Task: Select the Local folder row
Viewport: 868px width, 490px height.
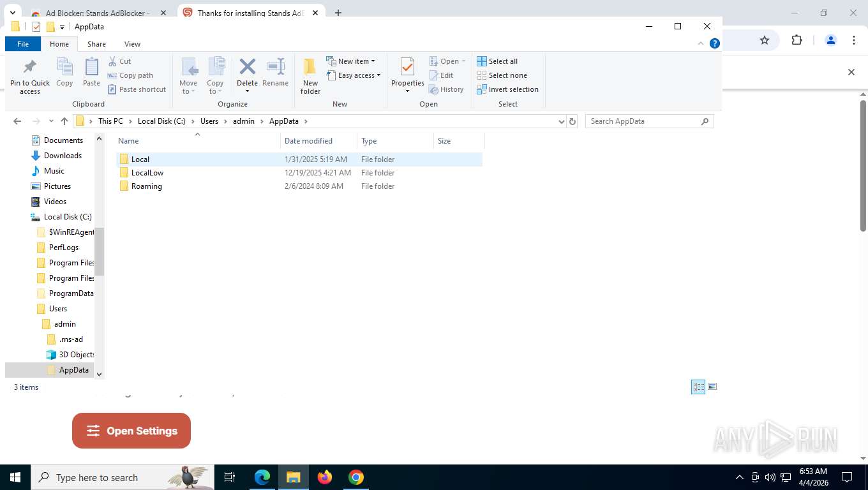Action: pos(299,160)
